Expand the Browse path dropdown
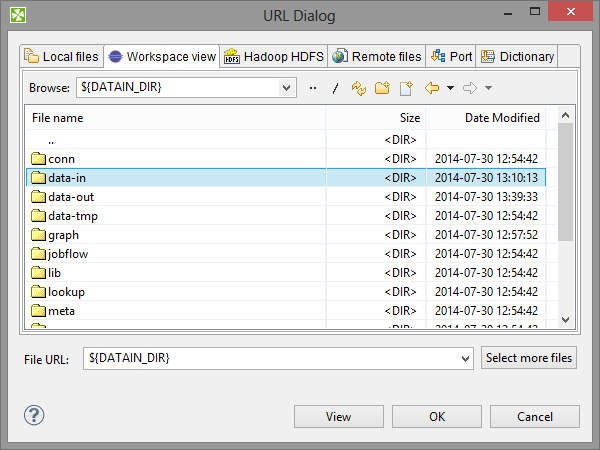The image size is (600, 450). (x=286, y=88)
